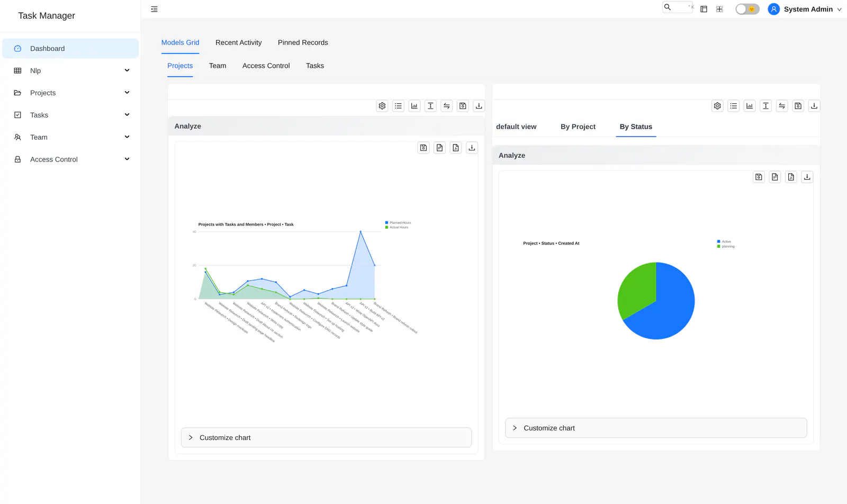
Task: Download the pie chart image
Action: [x=807, y=177]
